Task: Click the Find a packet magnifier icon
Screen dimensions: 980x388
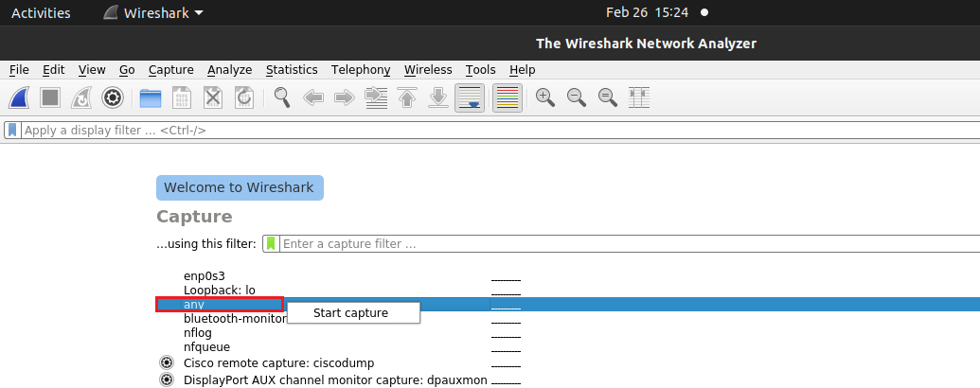Action: [x=282, y=97]
